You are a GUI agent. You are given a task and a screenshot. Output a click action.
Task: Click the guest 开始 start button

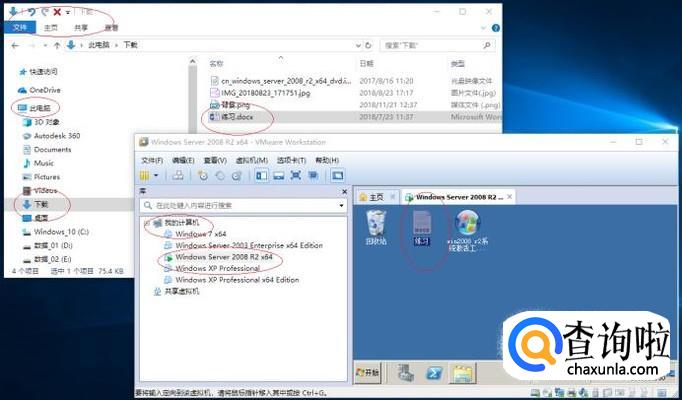[x=368, y=373]
